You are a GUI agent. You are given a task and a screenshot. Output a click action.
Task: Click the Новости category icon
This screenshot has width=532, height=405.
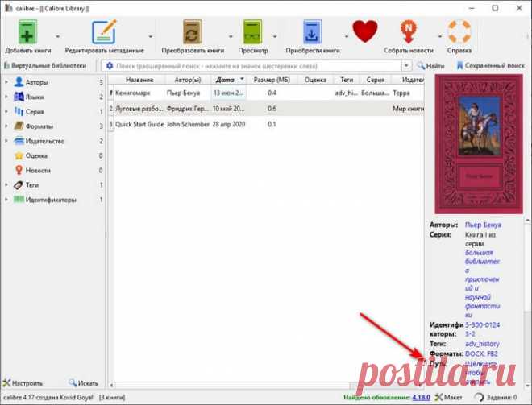coord(19,170)
